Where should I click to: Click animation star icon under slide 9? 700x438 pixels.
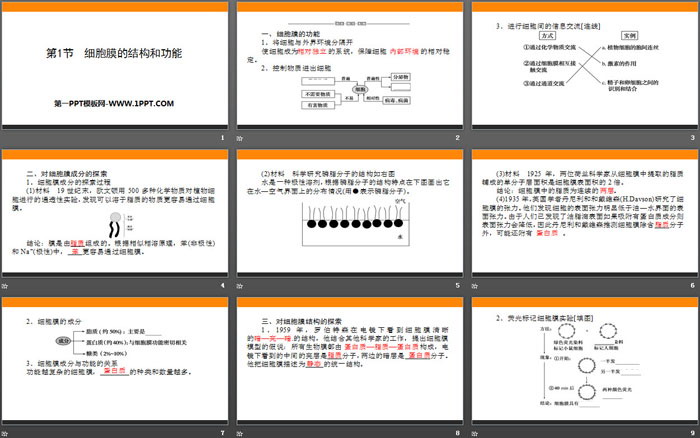tap(475, 434)
